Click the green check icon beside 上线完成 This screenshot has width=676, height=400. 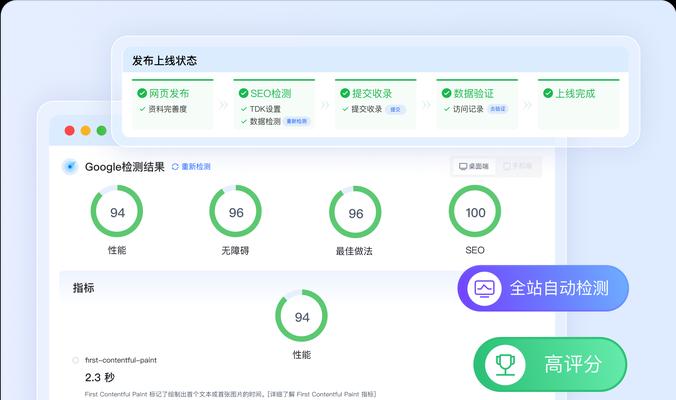[548, 93]
